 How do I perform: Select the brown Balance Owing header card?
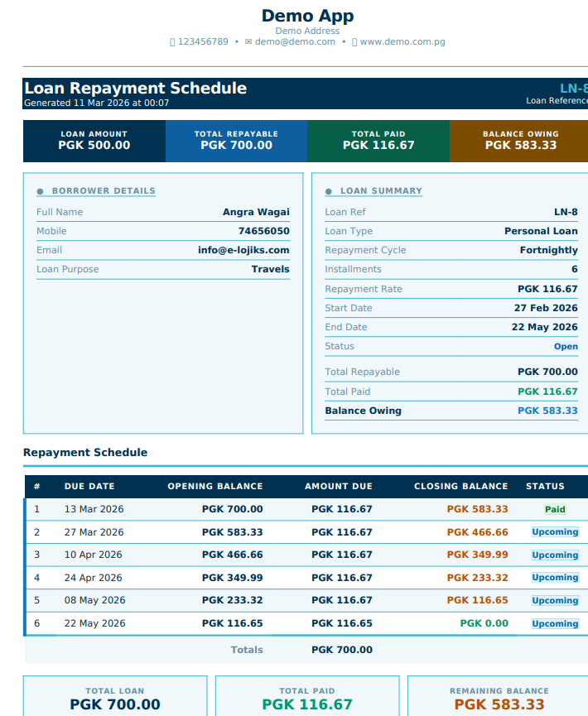pos(519,141)
